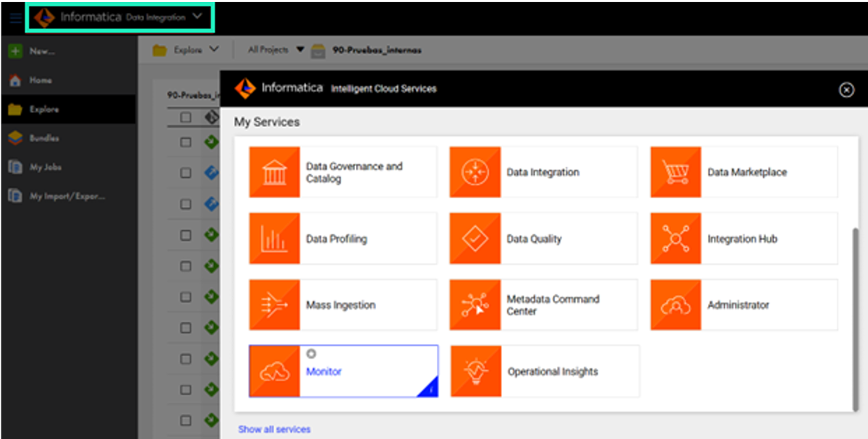Select Explore in the sidebar

click(69, 109)
